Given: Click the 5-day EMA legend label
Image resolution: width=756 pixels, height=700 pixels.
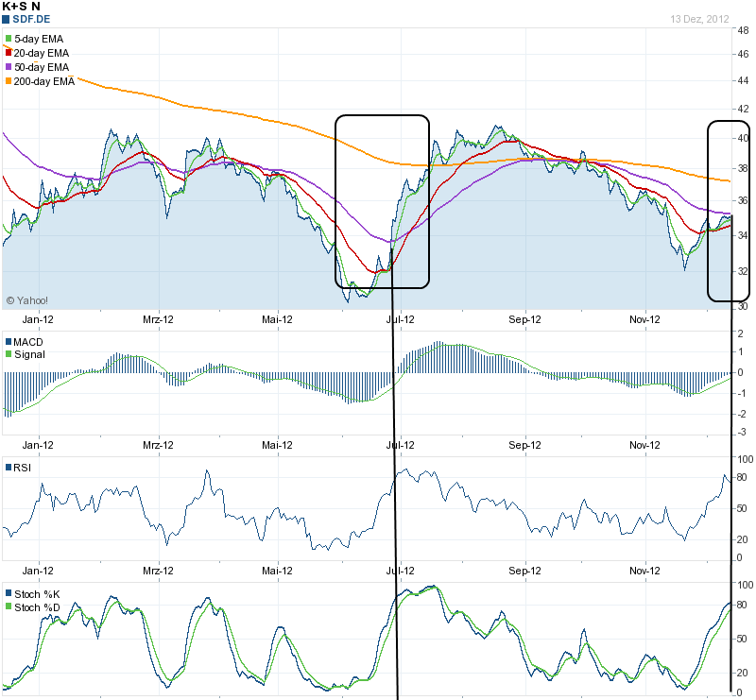Looking at the screenshot, I should tap(39, 39).
